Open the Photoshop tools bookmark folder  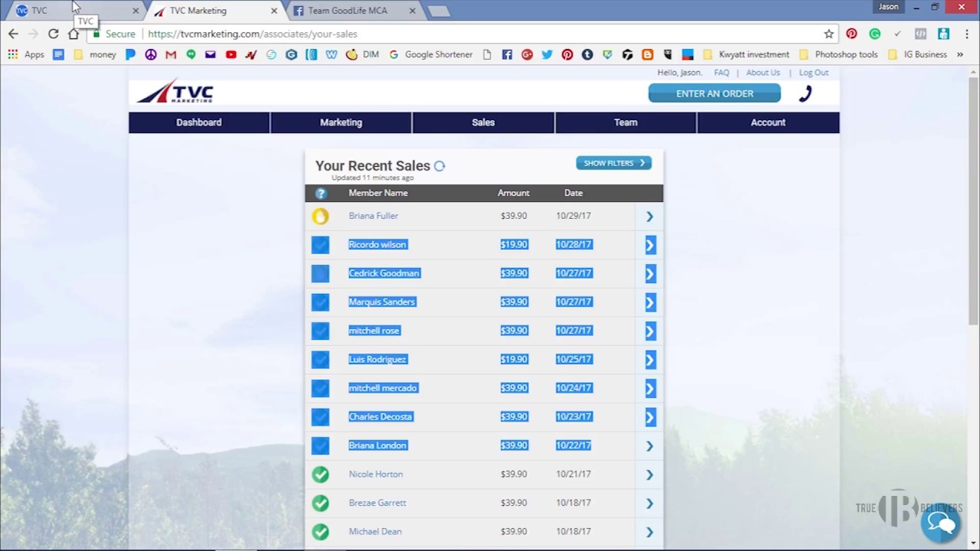838,54
